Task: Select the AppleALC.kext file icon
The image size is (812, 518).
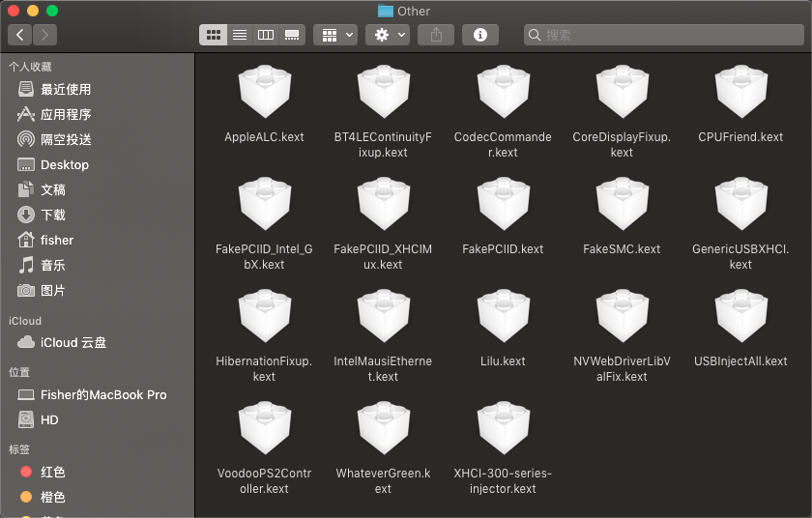Action: pyautogui.click(x=265, y=91)
